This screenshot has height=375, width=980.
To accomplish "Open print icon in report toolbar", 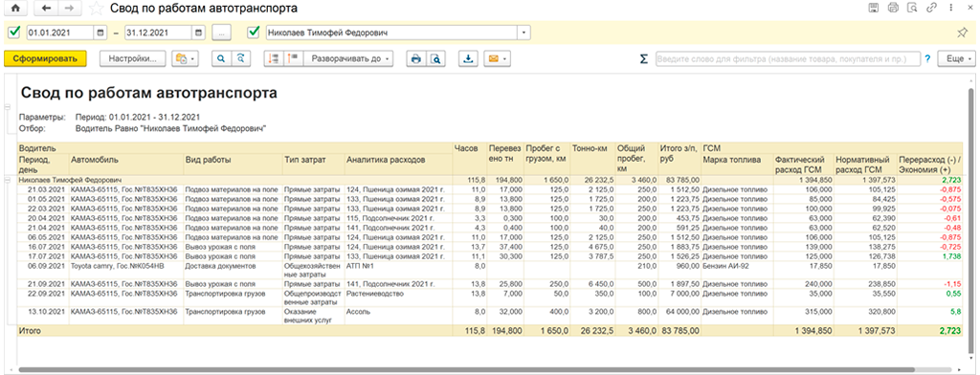I will [415, 58].
